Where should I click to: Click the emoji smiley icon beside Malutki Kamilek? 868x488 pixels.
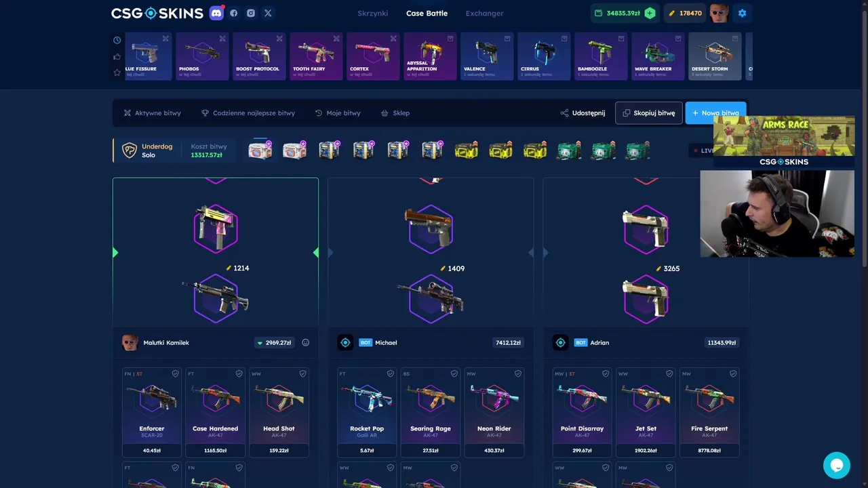click(305, 343)
